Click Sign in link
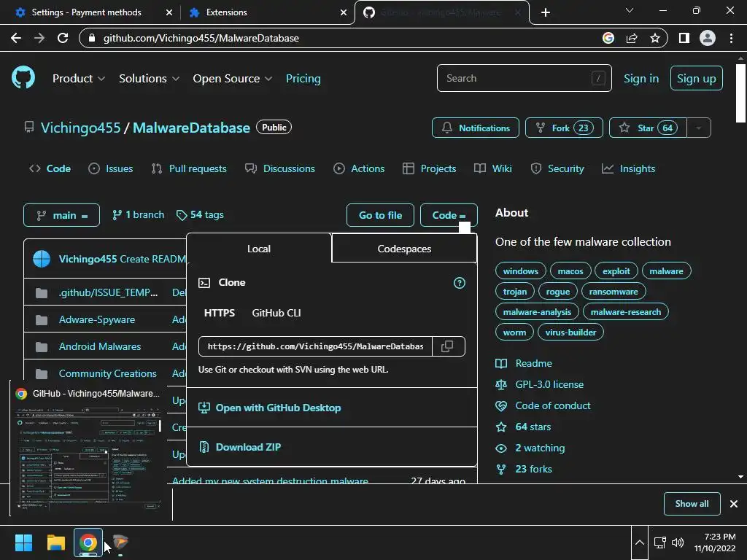This screenshot has width=747, height=560. [x=641, y=79]
